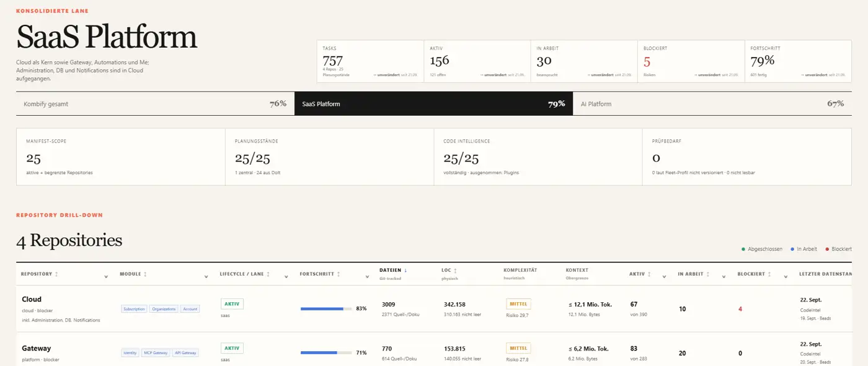Click the Komplexität column header
868x366 pixels.
(520, 270)
